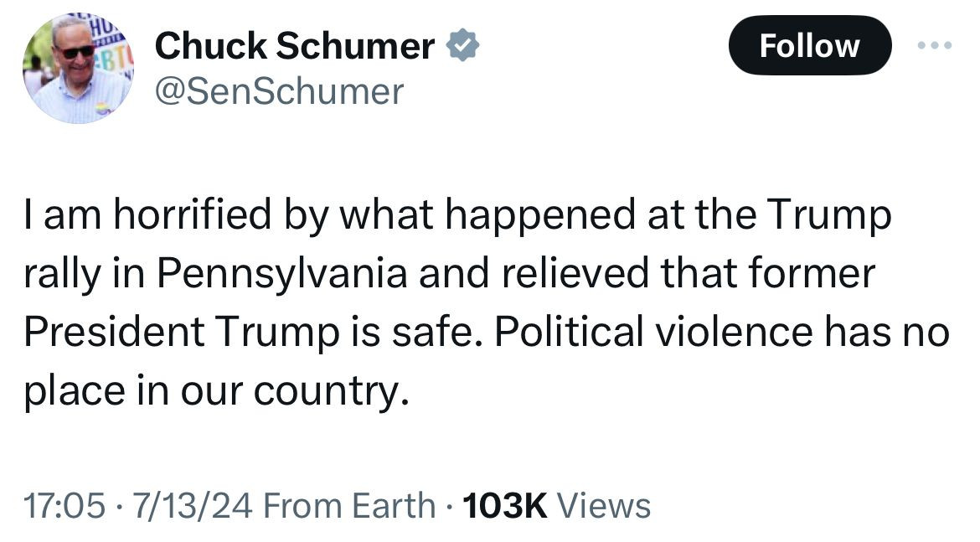Open Chuck Schumer's profile picture

76,70
